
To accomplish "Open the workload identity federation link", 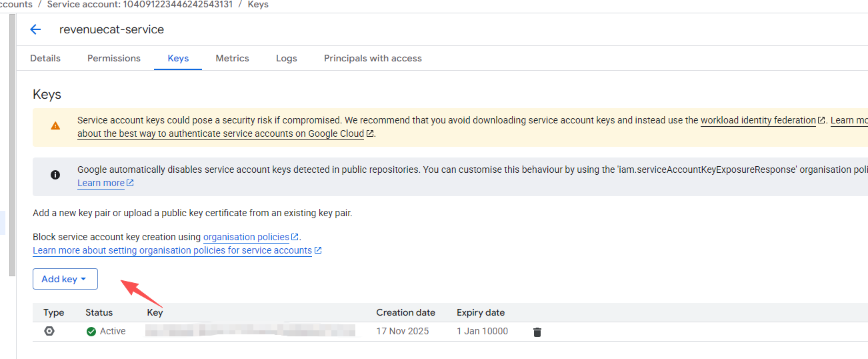I will pos(758,120).
